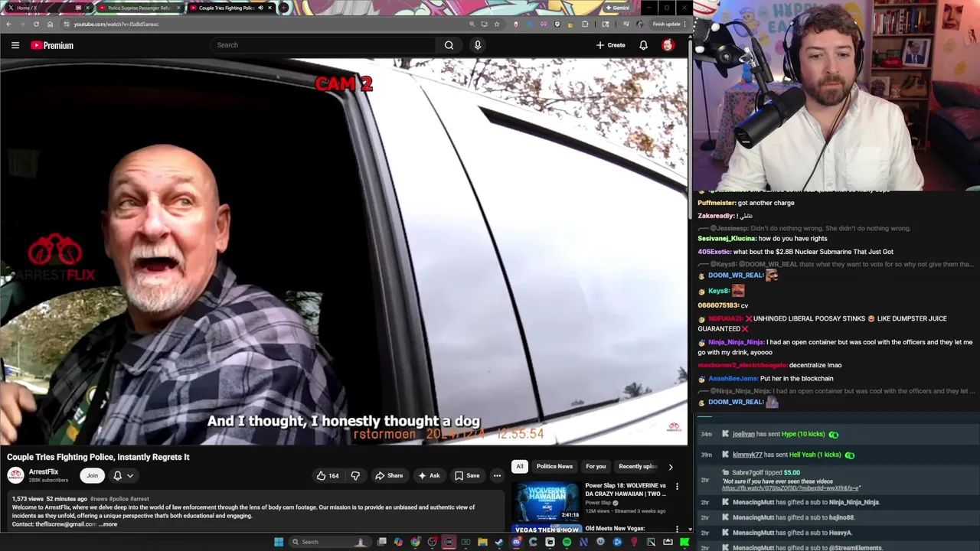
Task: Click the YouTube search magnifier button
Action: tap(449, 45)
